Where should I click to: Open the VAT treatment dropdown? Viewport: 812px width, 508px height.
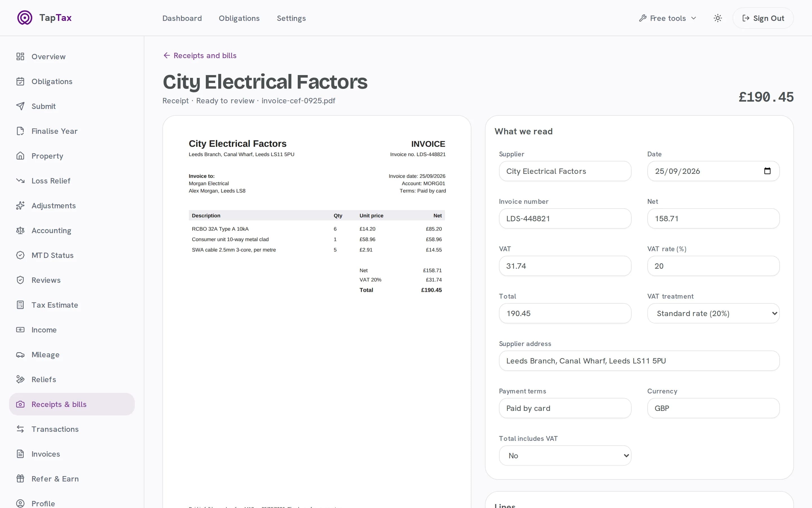713,314
